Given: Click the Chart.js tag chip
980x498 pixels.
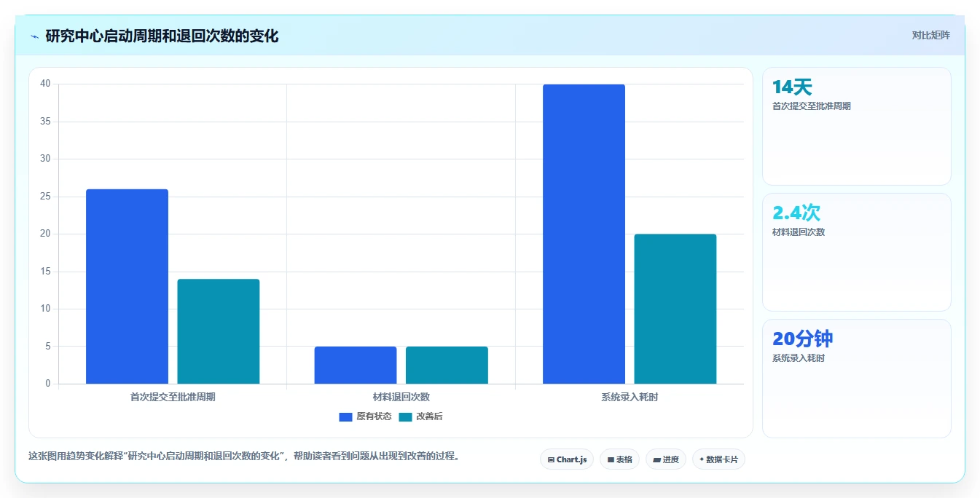Looking at the screenshot, I should [x=567, y=459].
